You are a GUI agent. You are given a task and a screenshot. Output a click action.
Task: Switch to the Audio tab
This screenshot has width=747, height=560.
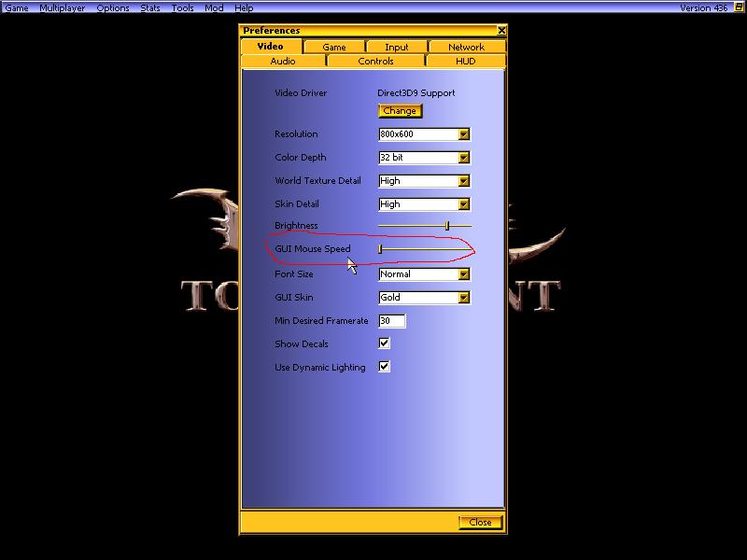click(283, 61)
